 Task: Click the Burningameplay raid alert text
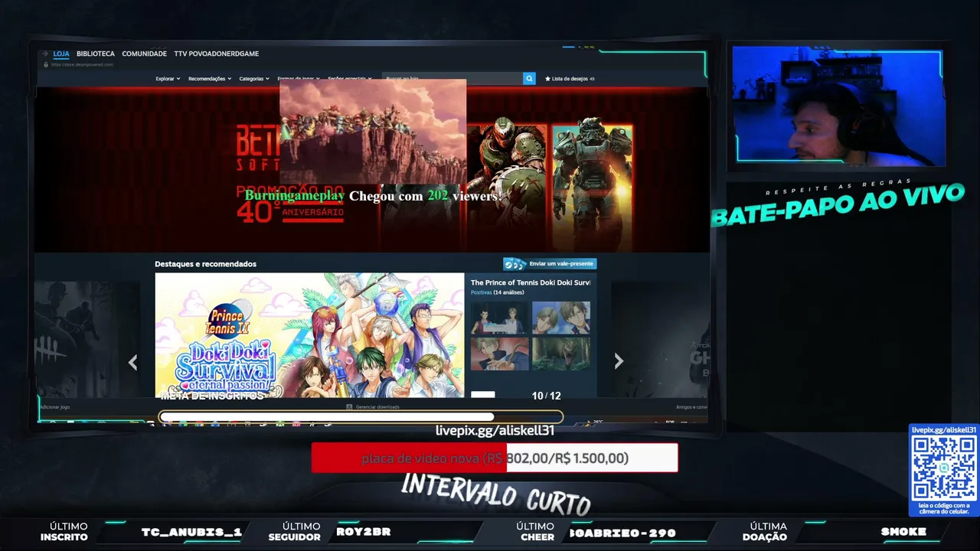point(373,196)
